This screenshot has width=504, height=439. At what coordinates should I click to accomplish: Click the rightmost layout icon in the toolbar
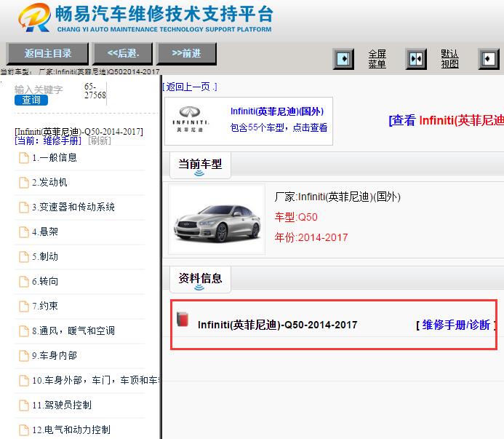point(489,59)
